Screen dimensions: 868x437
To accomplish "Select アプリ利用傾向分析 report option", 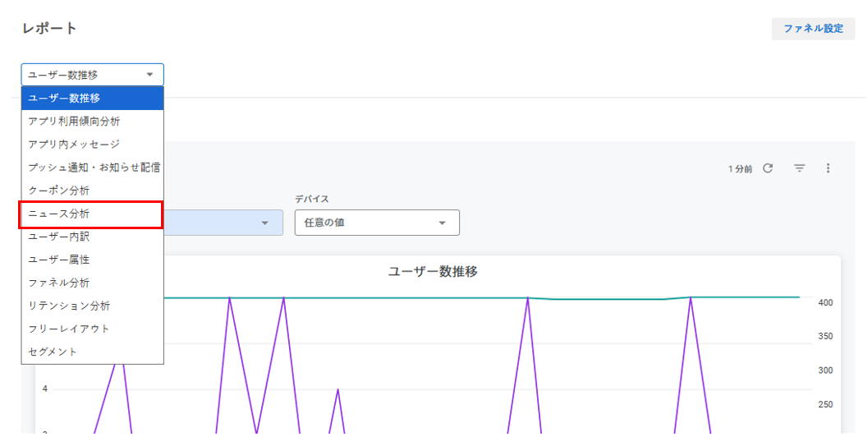I will [93, 122].
